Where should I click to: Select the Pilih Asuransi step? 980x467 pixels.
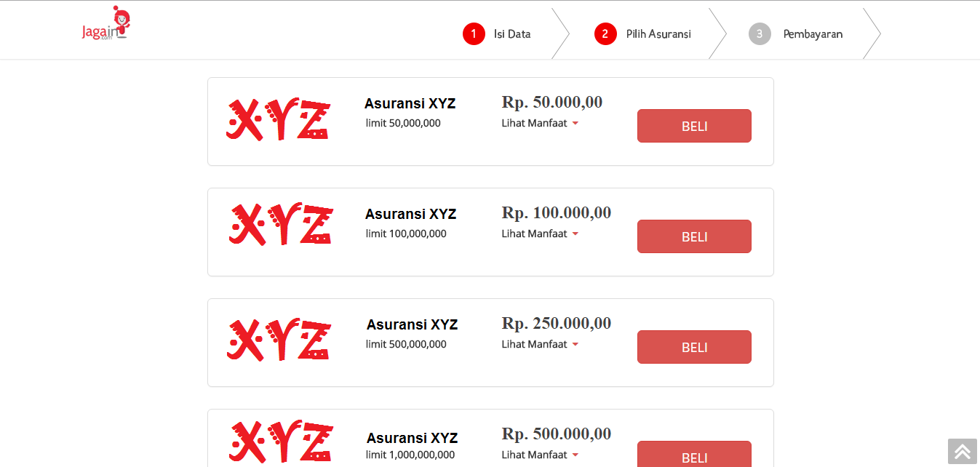click(658, 33)
